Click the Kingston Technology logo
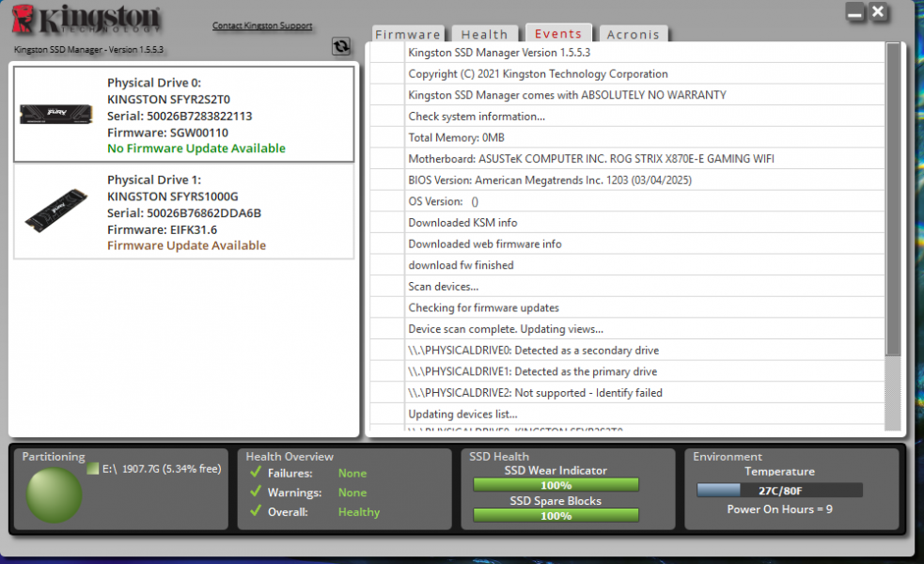The width and height of the screenshot is (924, 564). point(86,19)
